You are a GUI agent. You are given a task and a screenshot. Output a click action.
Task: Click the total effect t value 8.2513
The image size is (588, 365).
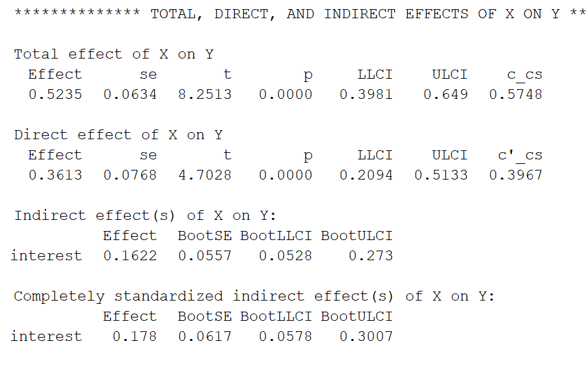[x=205, y=94]
